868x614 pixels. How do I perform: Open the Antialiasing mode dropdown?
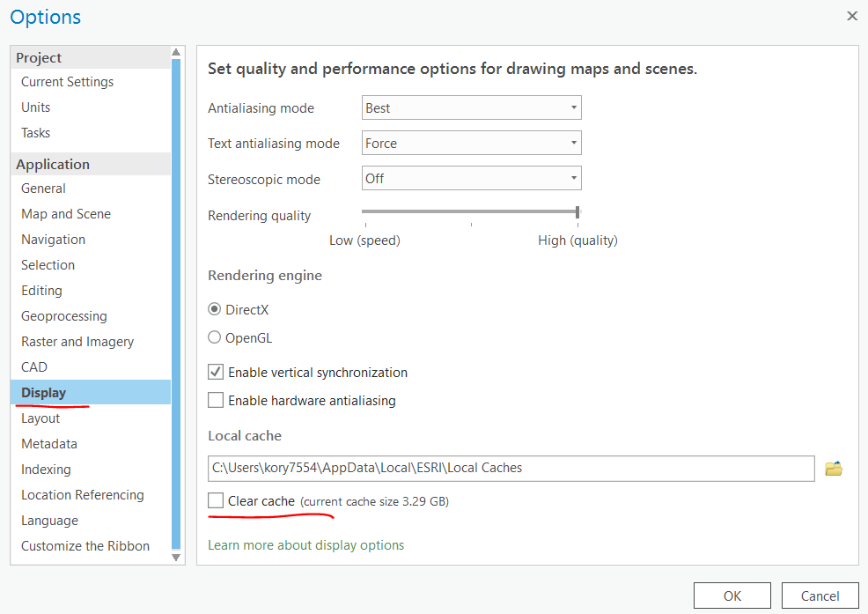coord(472,108)
